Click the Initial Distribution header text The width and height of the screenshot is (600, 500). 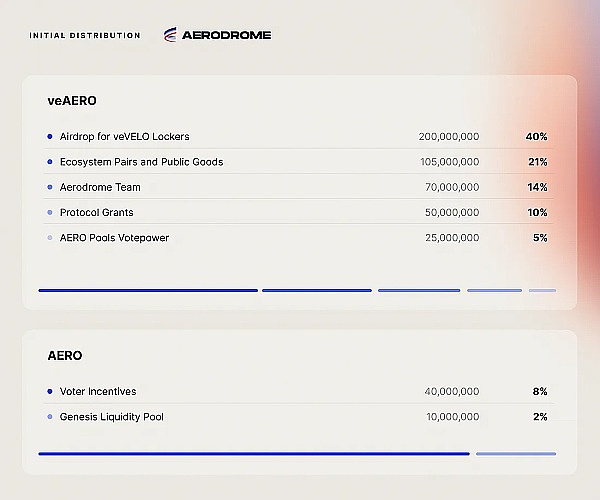pos(85,36)
